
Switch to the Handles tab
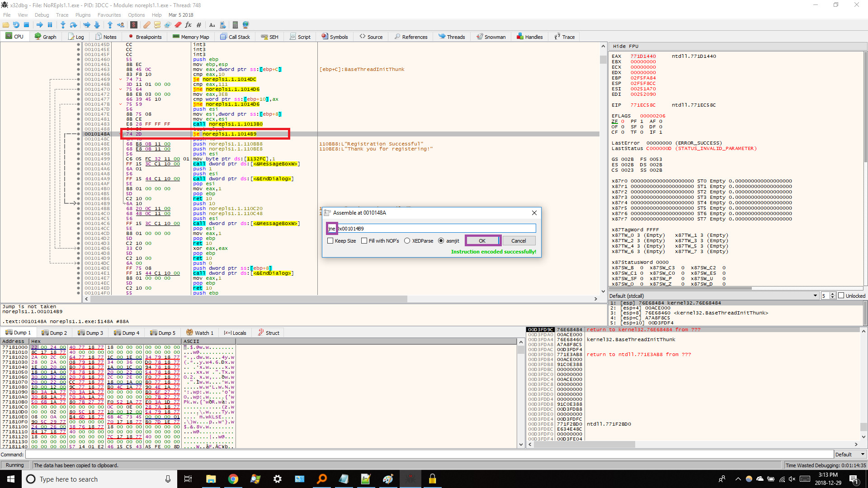pos(529,37)
